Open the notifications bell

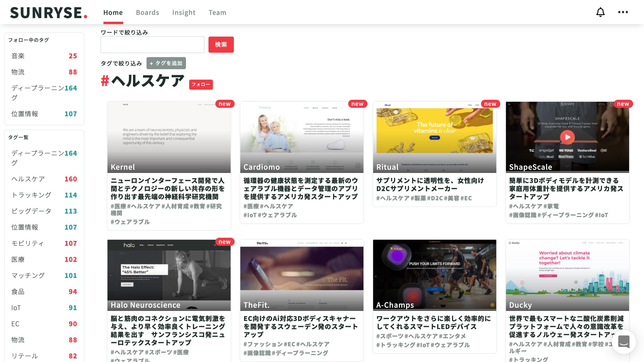coord(600,12)
